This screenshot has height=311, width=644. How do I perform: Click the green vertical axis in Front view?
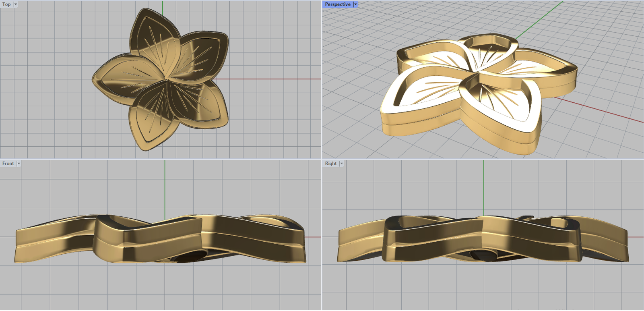pyautogui.click(x=165, y=185)
